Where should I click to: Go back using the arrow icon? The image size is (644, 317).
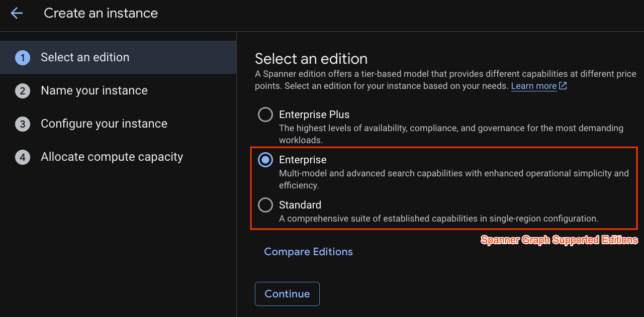[17, 13]
